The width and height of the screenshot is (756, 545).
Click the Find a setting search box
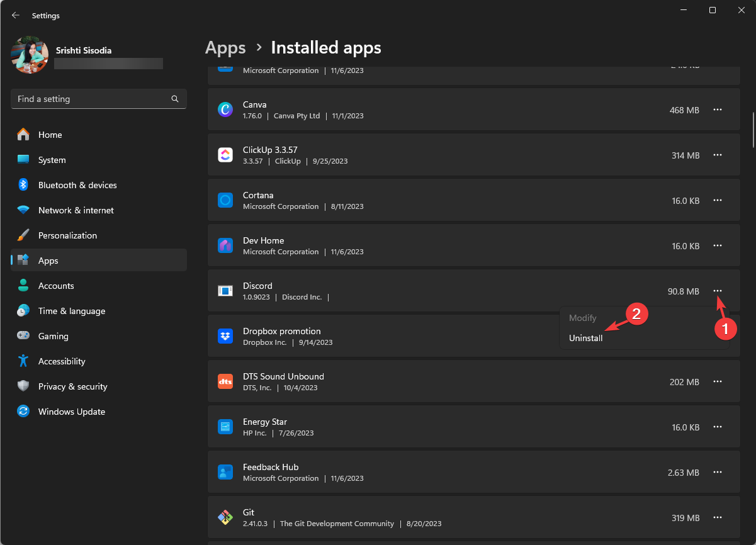[91, 99]
